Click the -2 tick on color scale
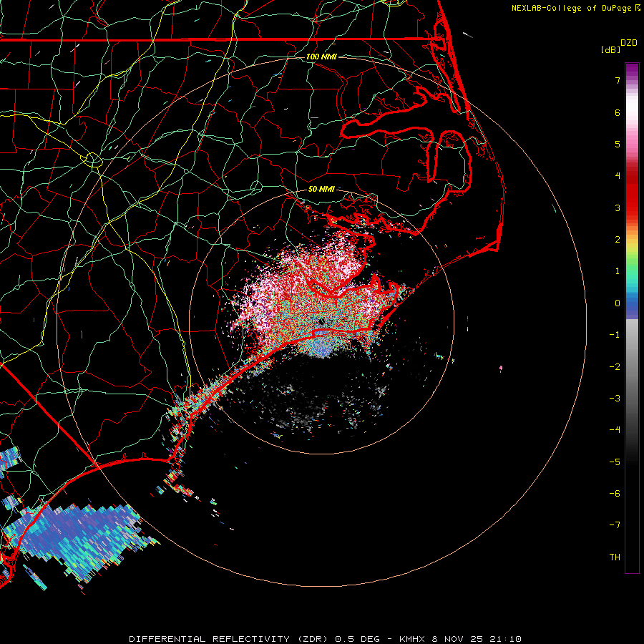Screen dimensions: 644x644 click(615, 367)
